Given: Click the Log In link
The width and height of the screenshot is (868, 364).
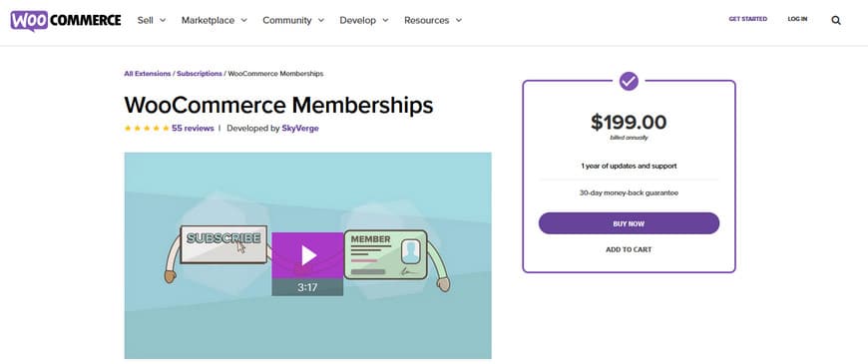Looking at the screenshot, I should tap(798, 19).
